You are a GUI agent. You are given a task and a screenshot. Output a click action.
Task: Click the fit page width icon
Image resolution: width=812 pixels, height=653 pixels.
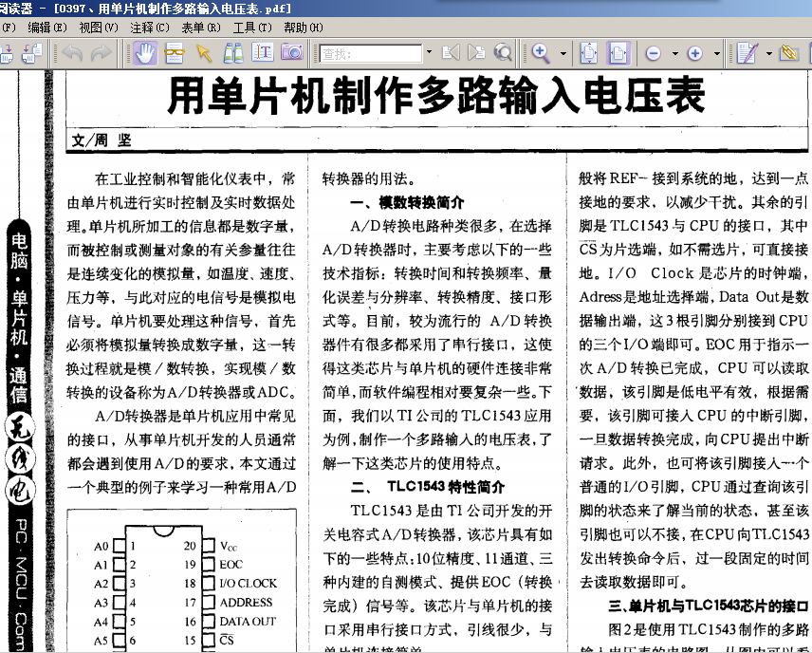tap(618, 53)
